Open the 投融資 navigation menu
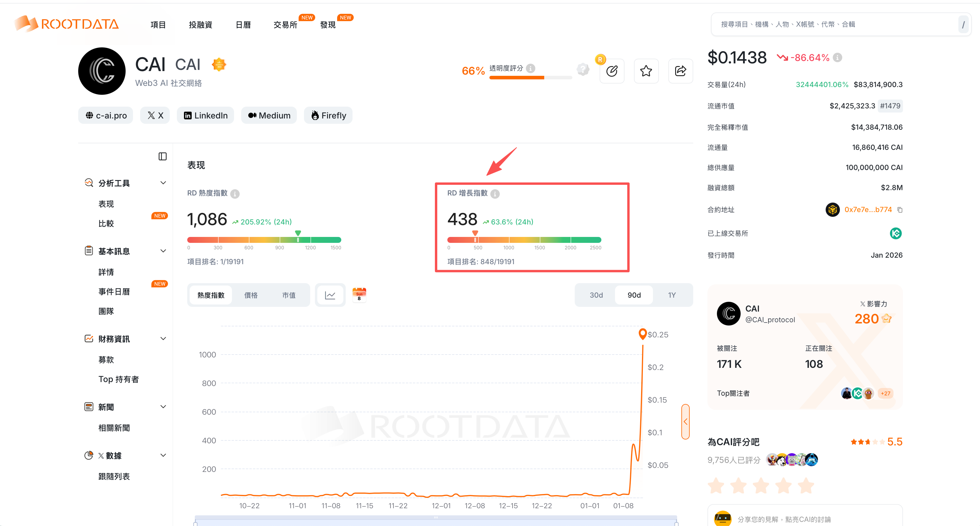Image resolution: width=980 pixels, height=526 pixels. tap(201, 25)
